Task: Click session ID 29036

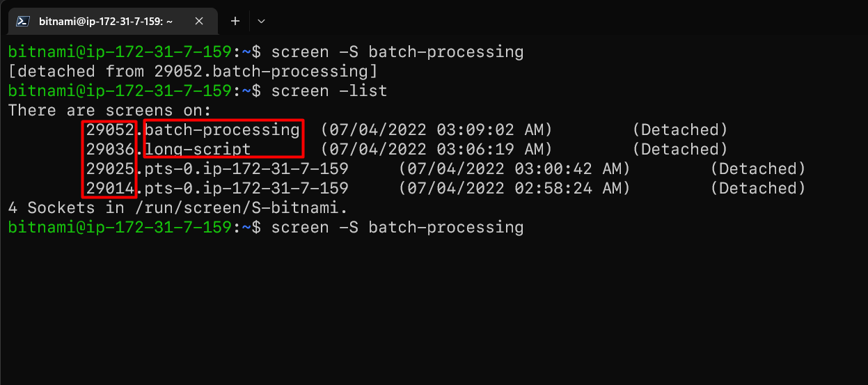Action: pyautogui.click(x=110, y=149)
